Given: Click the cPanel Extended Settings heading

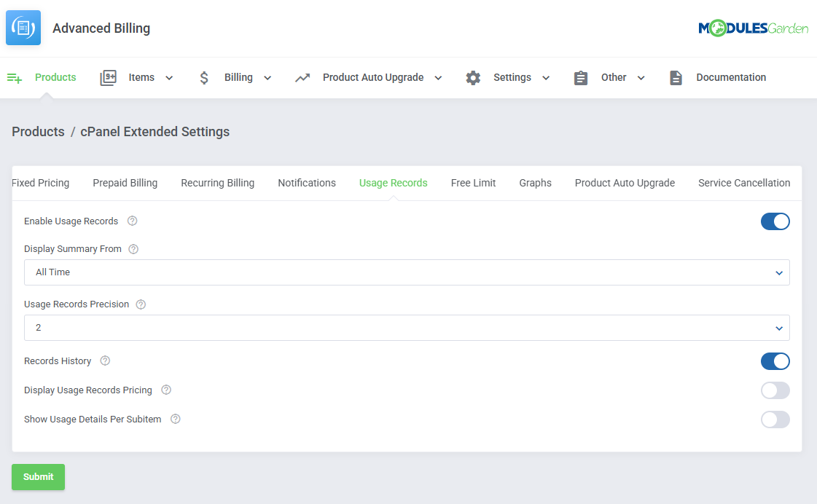Looking at the screenshot, I should point(155,132).
